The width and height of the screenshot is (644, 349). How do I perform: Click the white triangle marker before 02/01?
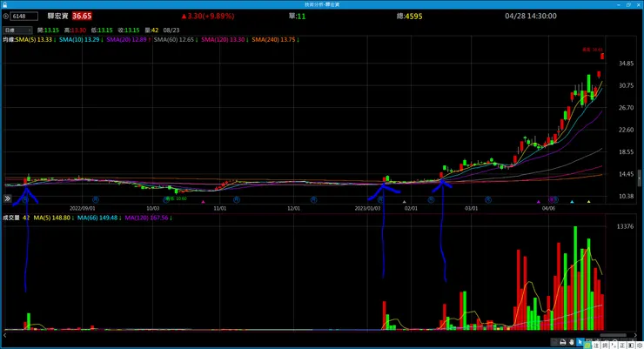coord(404,202)
